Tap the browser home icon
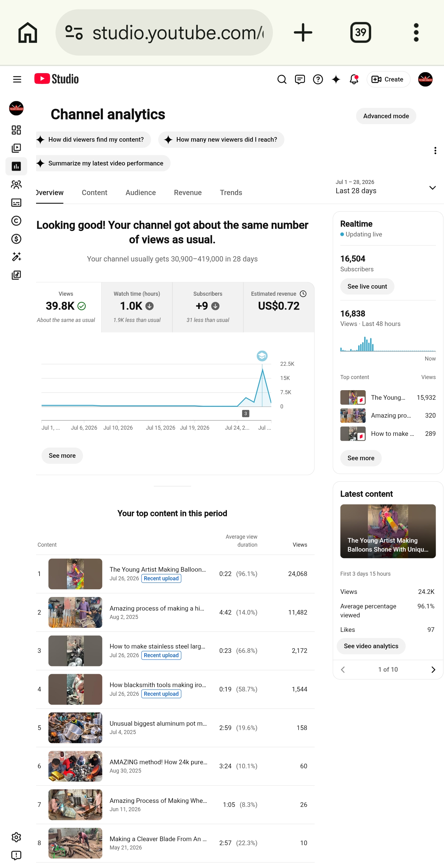 click(x=28, y=33)
